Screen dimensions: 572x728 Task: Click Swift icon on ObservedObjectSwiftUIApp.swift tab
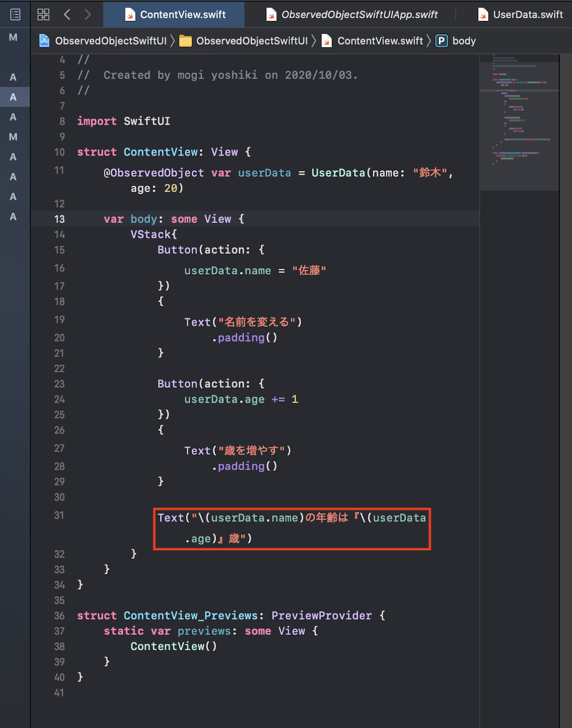[271, 15]
